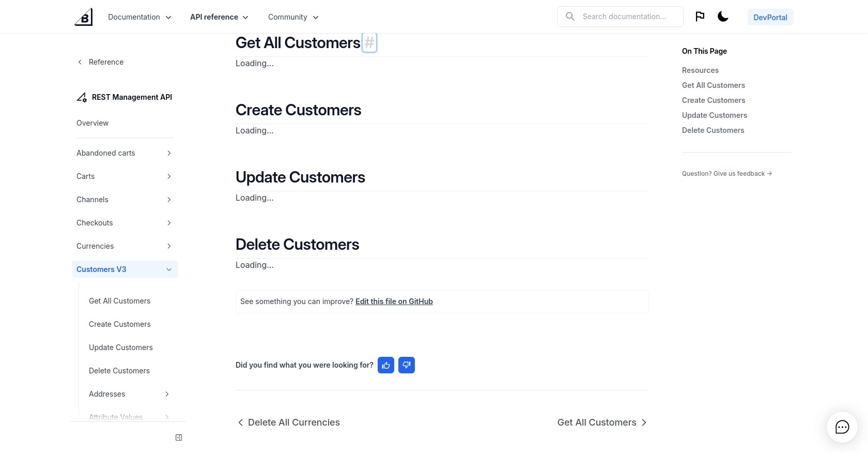Viewport: 868px width, 453px height.
Task: Click the thumbs up feedback button
Action: pos(386,365)
